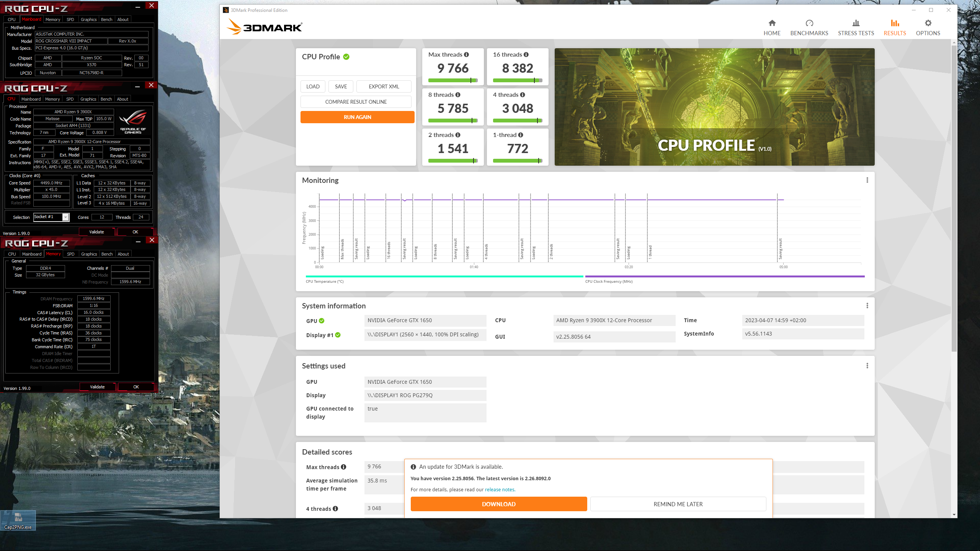
Task: Click the Max threads score progress bar
Action: click(453, 80)
